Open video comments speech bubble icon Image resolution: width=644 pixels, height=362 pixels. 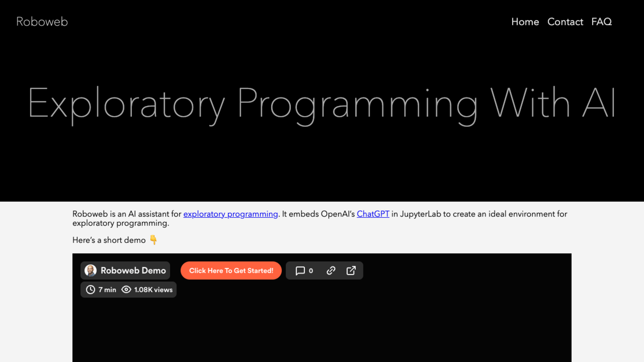(300, 270)
